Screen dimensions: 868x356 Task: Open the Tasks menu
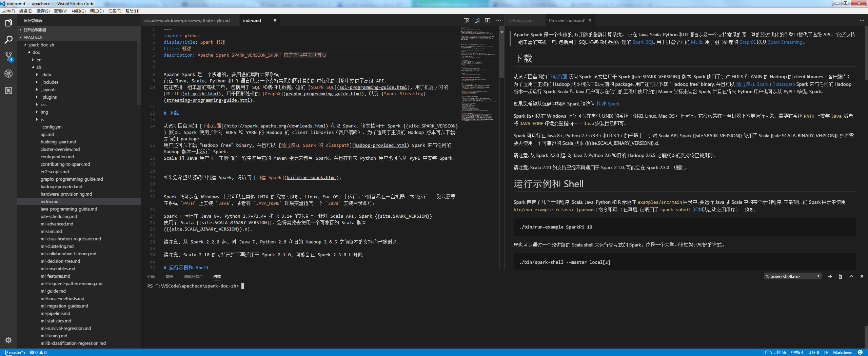click(115, 11)
